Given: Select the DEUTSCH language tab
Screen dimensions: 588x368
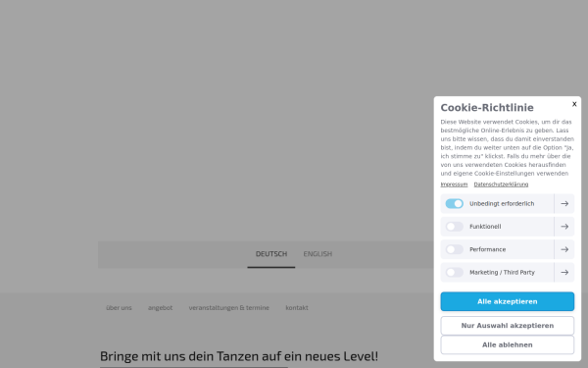Looking at the screenshot, I should coord(271,254).
